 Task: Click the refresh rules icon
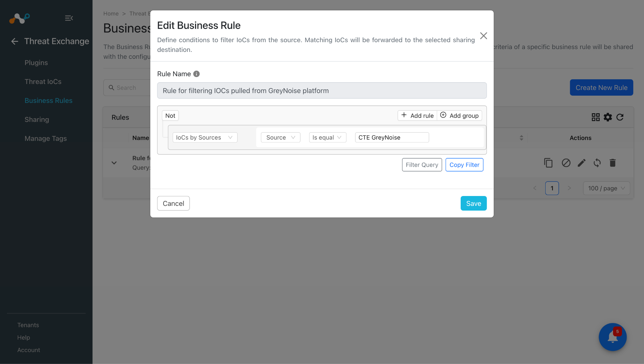coord(620,117)
